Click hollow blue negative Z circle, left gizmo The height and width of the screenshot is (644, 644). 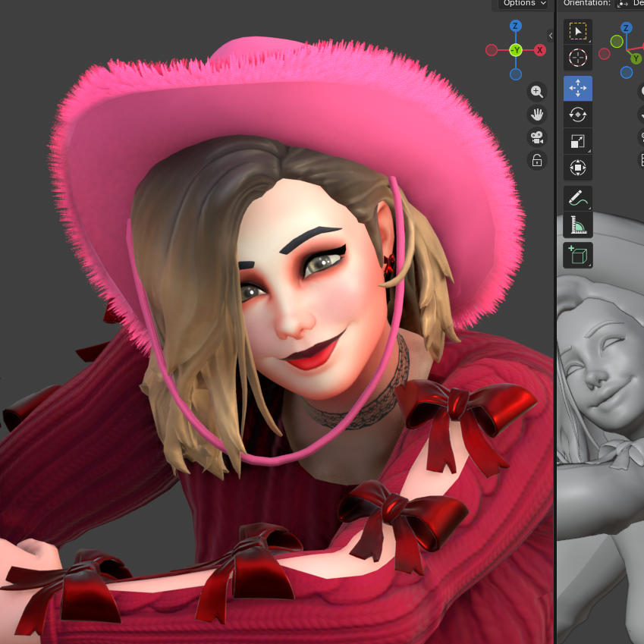coord(516,74)
